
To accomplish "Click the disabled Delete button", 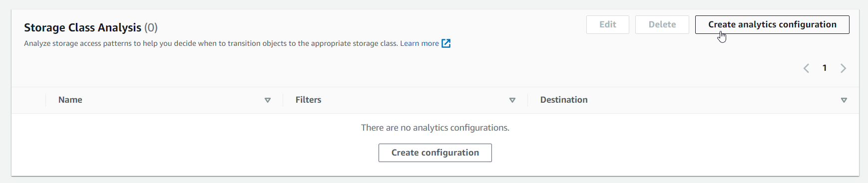I will (x=662, y=24).
